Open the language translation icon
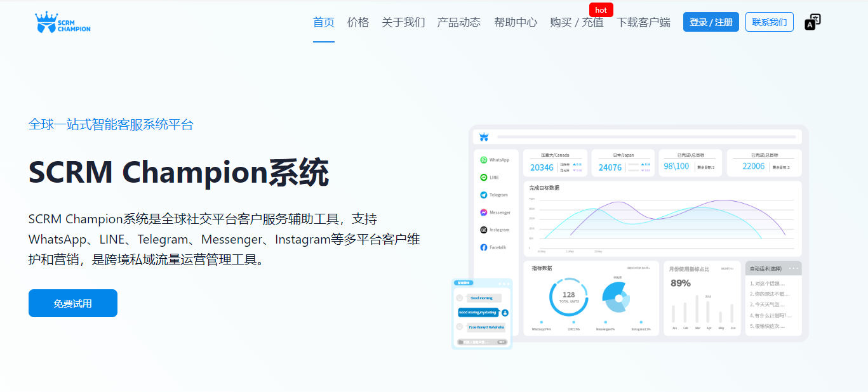The width and height of the screenshot is (868, 392). [812, 22]
